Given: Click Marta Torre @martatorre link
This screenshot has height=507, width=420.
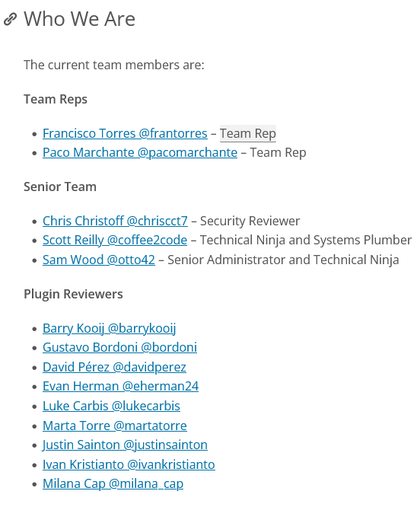Looking at the screenshot, I should pyautogui.click(x=115, y=426).
